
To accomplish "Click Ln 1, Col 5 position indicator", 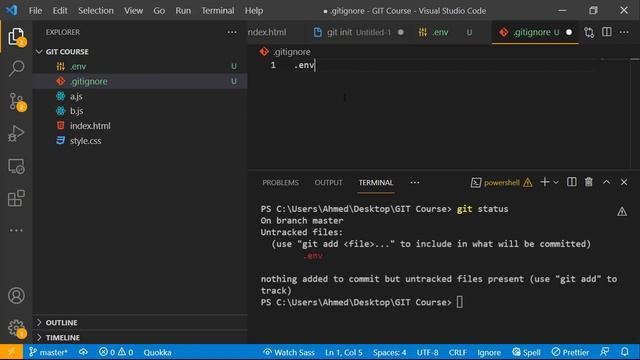I will (x=344, y=352).
